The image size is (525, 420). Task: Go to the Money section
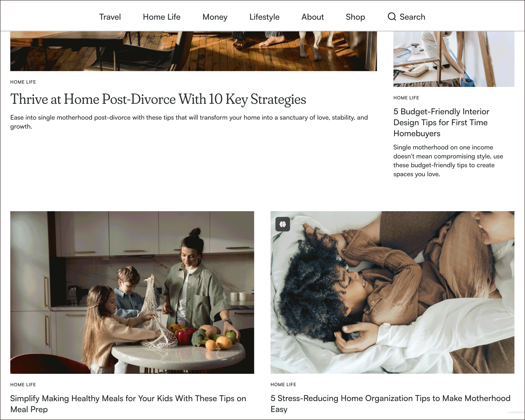coord(215,17)
